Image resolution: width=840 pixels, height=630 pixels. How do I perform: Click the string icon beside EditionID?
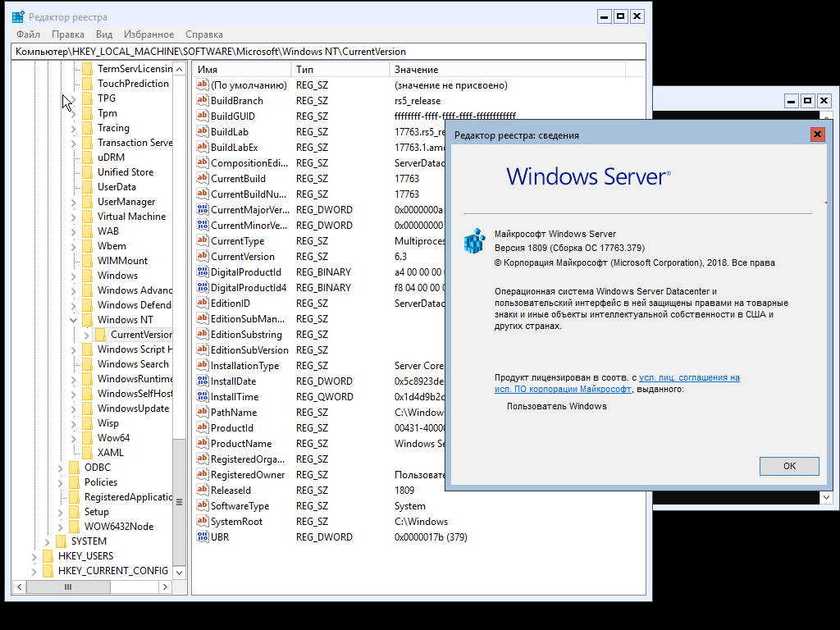(x=202, y=303)
